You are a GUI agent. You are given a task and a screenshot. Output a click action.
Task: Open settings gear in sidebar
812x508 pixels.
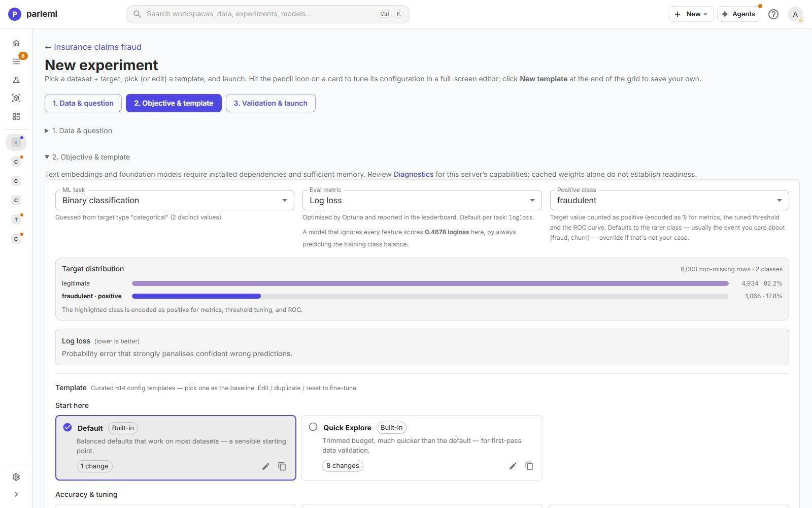click(16, 477)
